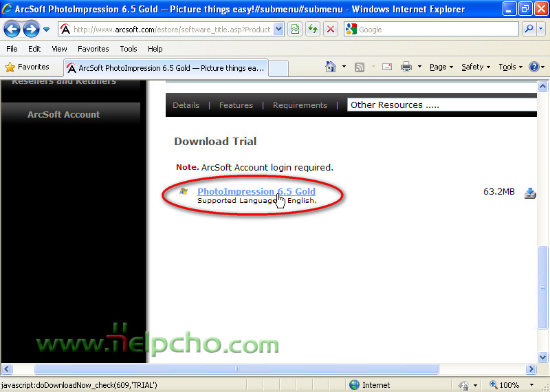The height and width of the screenshot is (392, 550).
Task: Switch to the Requirements tab
Action: coord(300,105)
